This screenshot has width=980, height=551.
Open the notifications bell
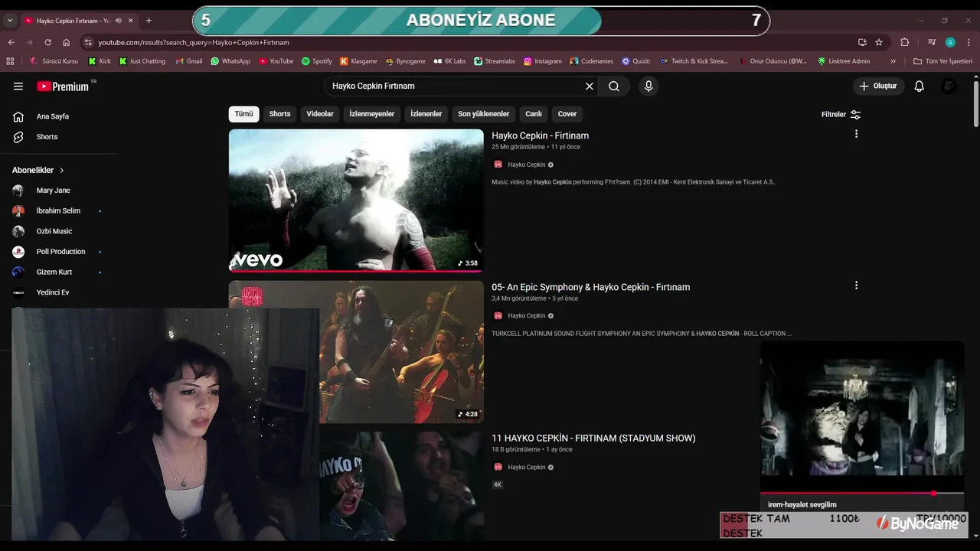(x=920, y=86)
